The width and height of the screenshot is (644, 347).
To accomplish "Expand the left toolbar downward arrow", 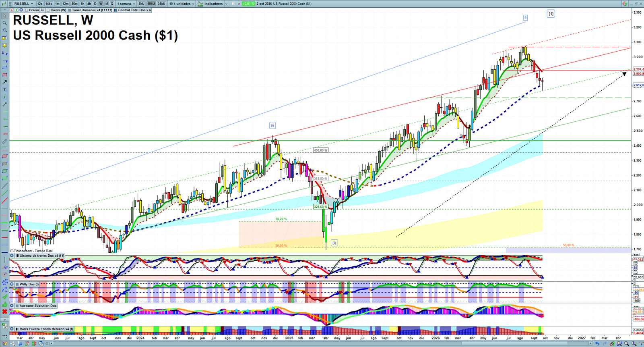I will pos(4,320).
